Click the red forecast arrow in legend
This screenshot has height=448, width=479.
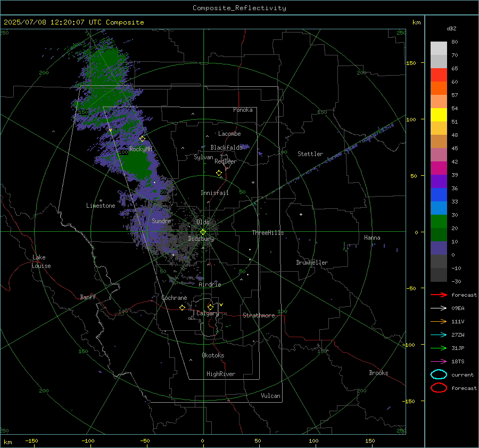(439, 295)
